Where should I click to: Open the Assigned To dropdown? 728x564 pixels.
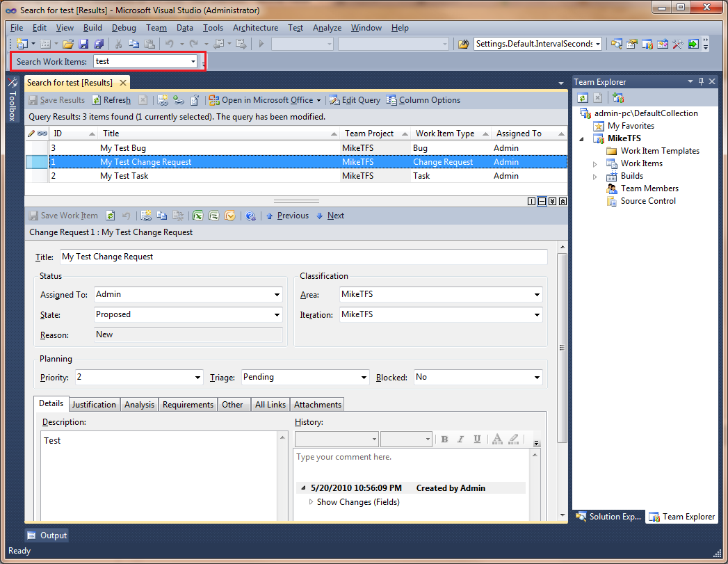click(x=277, y=295)
